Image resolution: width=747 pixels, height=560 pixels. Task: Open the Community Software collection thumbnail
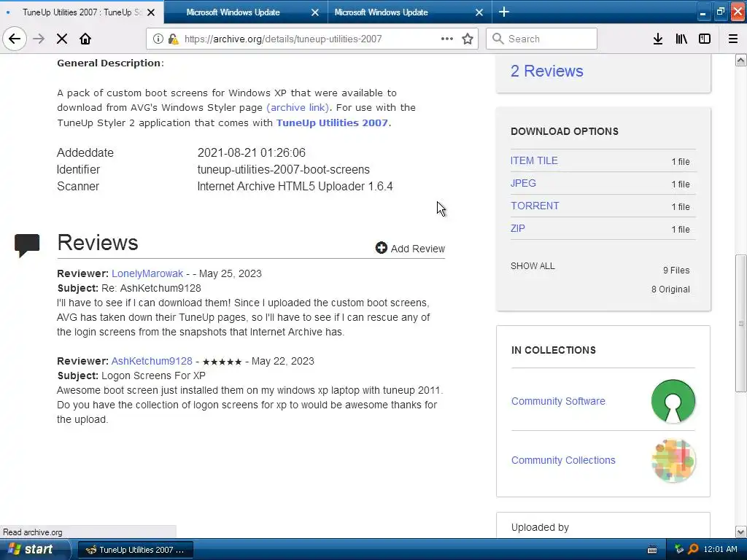click(673, 401)
